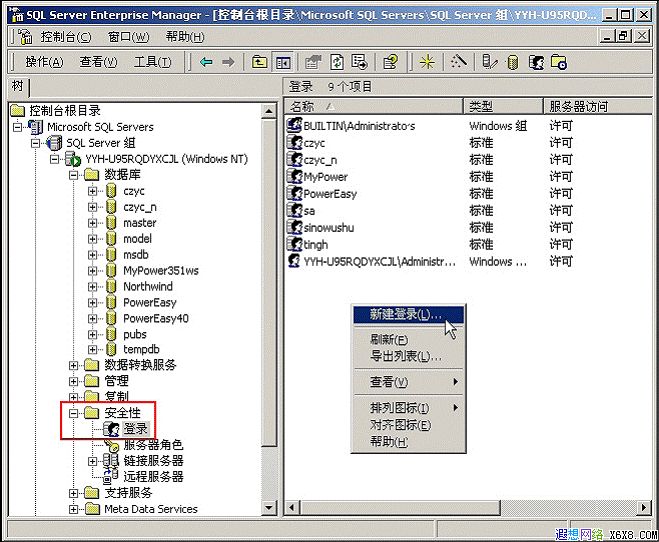Select the MyPower login icon

(x=294, y=176)
